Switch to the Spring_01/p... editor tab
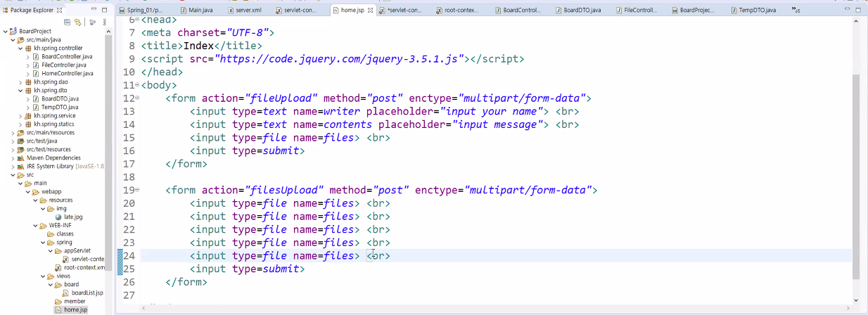 [x=142, y=11]
